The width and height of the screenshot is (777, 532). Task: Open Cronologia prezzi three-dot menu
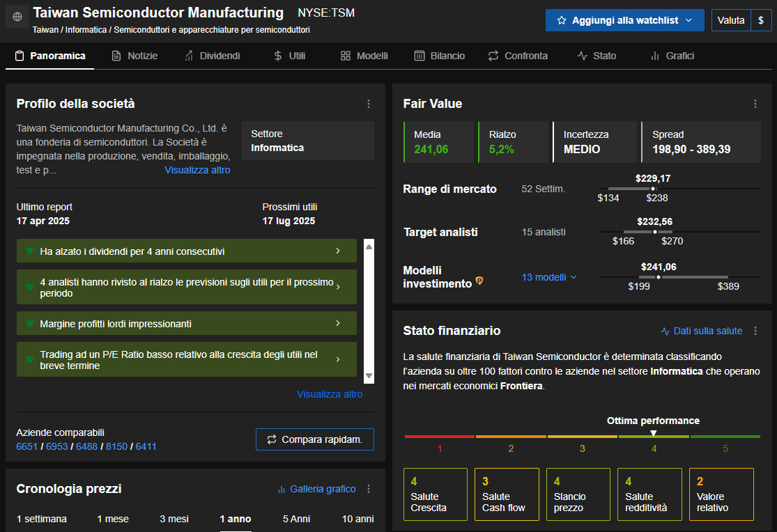(x=369, y=489)
